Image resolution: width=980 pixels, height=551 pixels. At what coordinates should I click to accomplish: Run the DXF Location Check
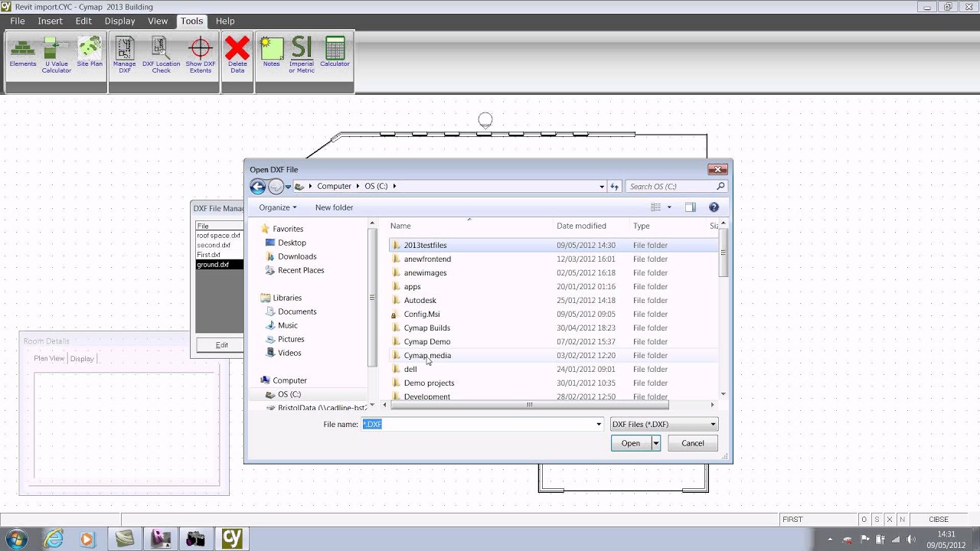tap(161, 55)
